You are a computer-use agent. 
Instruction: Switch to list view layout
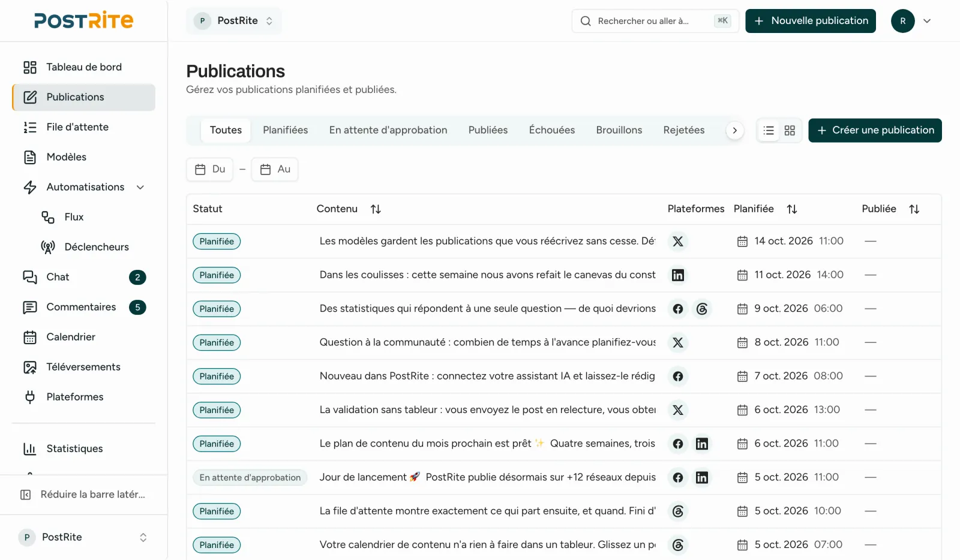(x=769, y=131)
